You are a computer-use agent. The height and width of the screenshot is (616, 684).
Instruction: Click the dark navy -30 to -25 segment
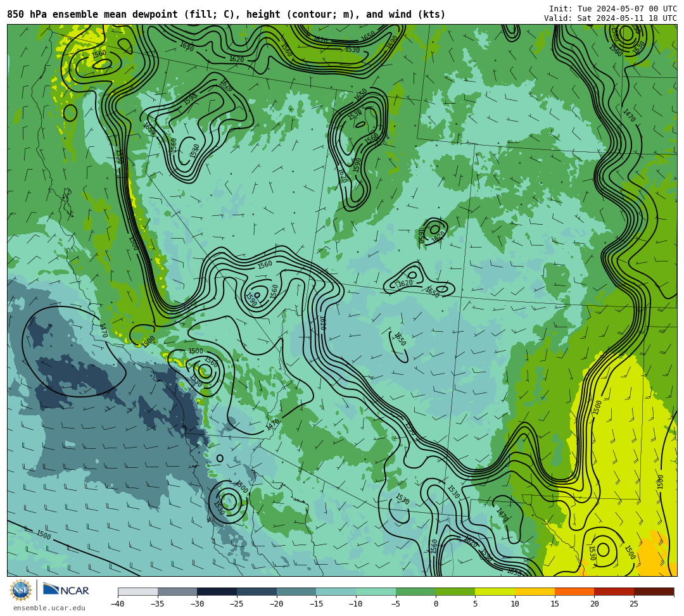click(217, 591)
